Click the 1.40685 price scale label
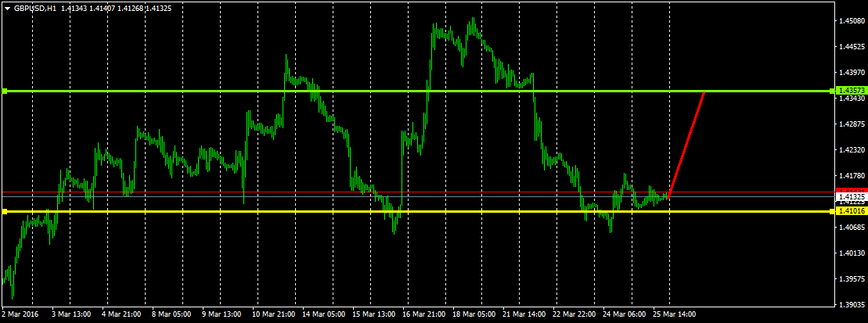 tap(850, 227)
